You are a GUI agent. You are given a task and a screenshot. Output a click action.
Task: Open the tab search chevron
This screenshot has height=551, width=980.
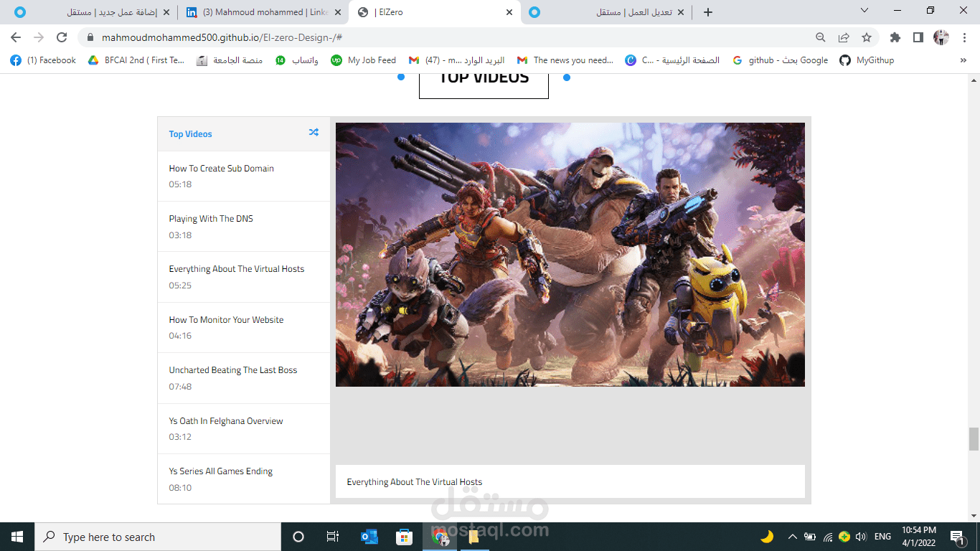tap(864, 10)
